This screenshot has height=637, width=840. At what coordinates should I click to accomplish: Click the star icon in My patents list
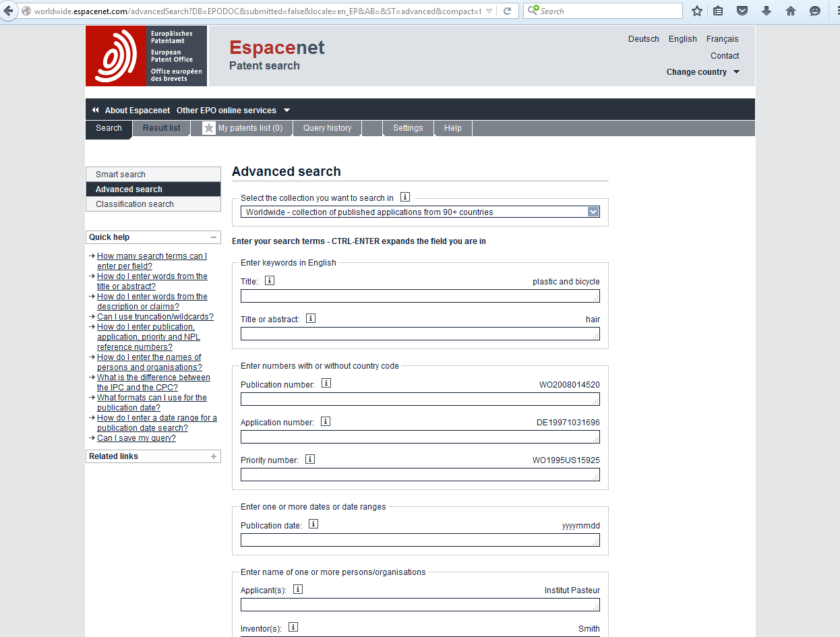(x=209, y=128)
